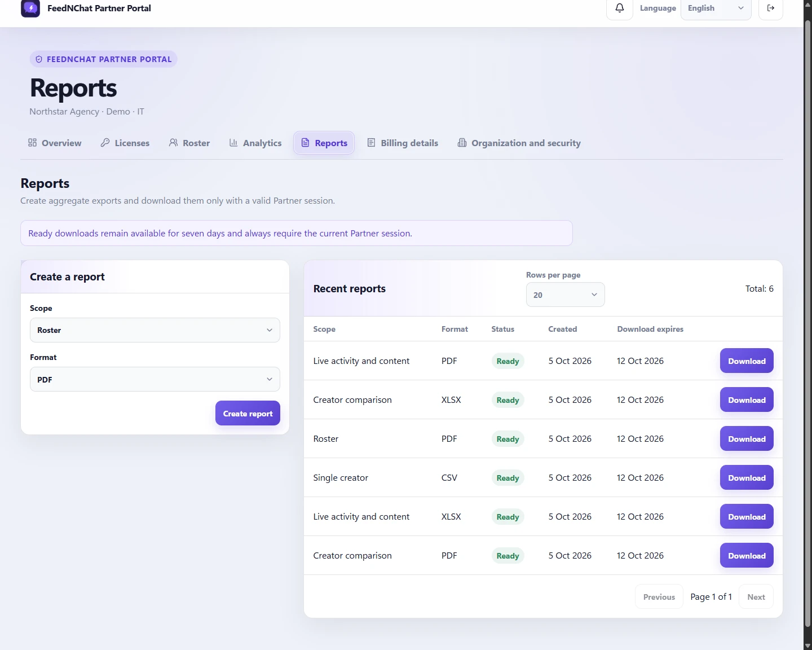
Task: Click the sign-out icon button
Action: click(771, 8)
